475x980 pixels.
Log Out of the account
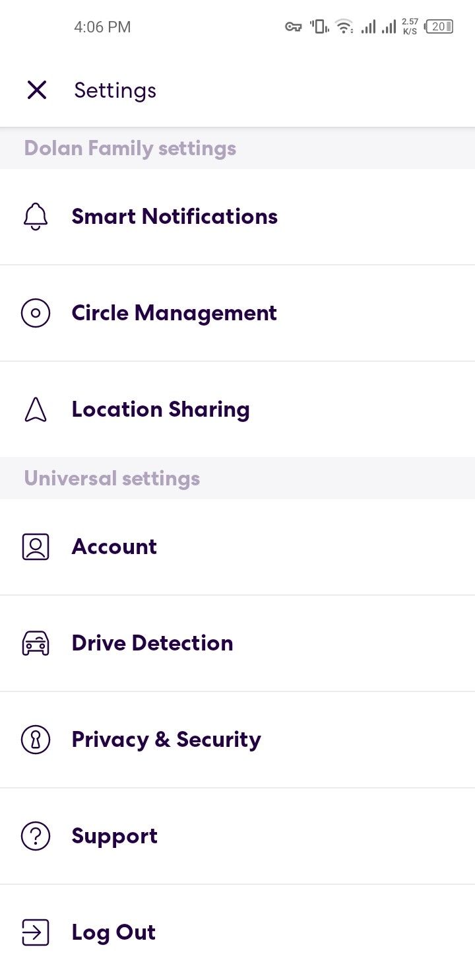pos(113,932)
